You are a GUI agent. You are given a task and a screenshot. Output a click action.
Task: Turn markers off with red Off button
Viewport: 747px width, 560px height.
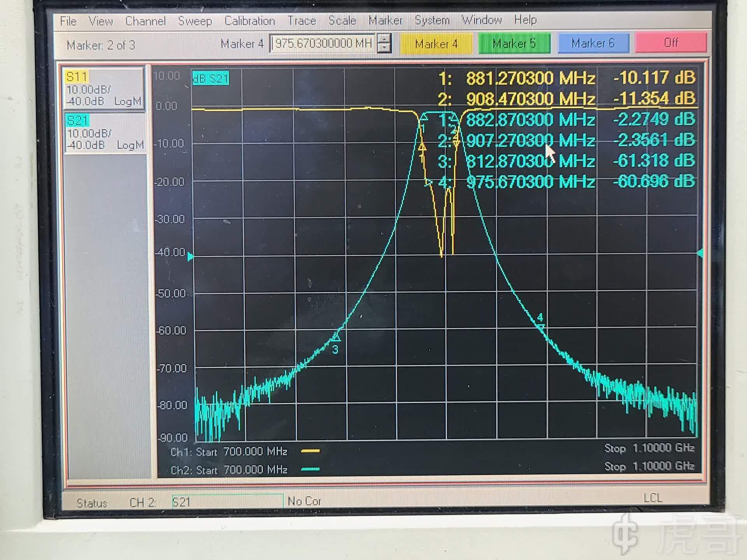point(671,42)
